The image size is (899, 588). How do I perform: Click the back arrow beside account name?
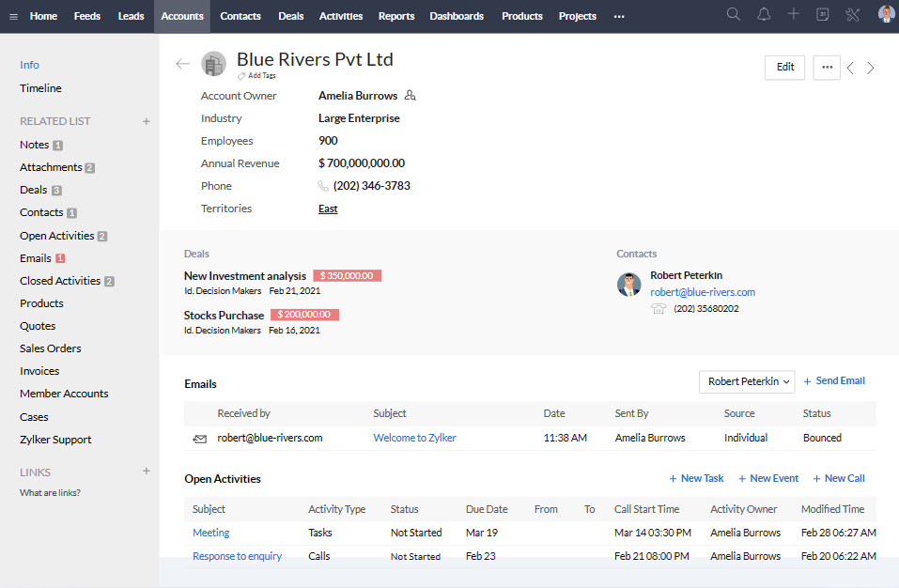tap(182, 64)
